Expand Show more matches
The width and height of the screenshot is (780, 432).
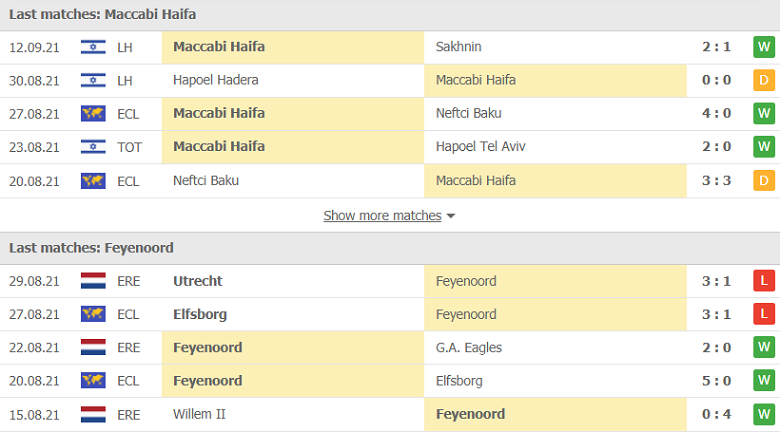(382, 215)
